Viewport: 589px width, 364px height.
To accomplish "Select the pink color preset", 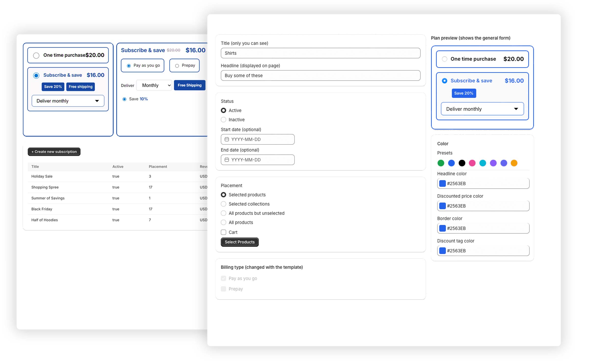I will pos(472,163).
